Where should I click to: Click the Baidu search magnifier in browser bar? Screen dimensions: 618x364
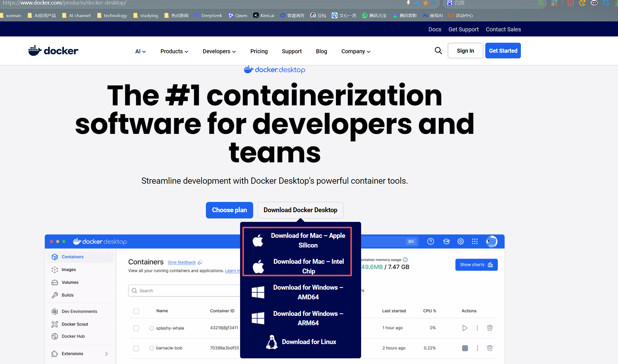pos(541,3)
